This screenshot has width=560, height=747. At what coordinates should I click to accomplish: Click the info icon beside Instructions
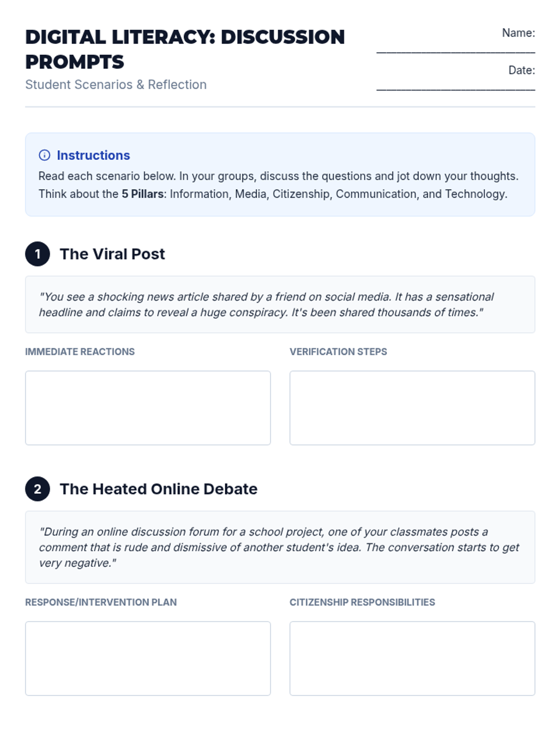coord(44,155)
